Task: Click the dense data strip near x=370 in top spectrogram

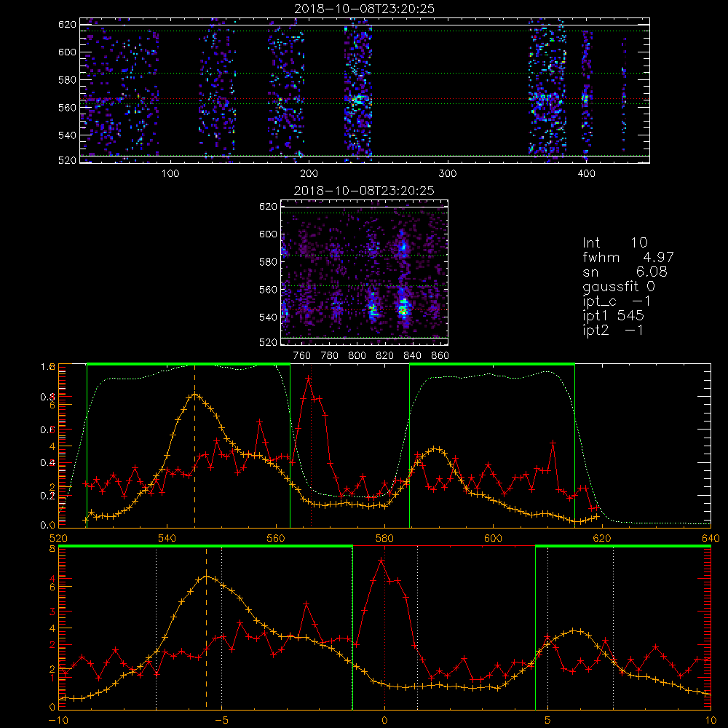Action: pos(547,90)
